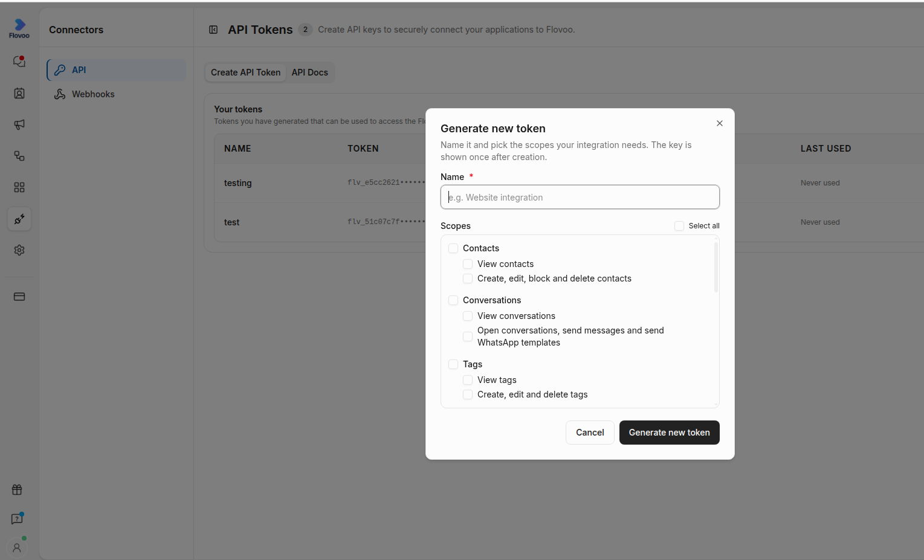924x560 pixels.
Task: Enable the View conversations scope
Action: [468, 316]
